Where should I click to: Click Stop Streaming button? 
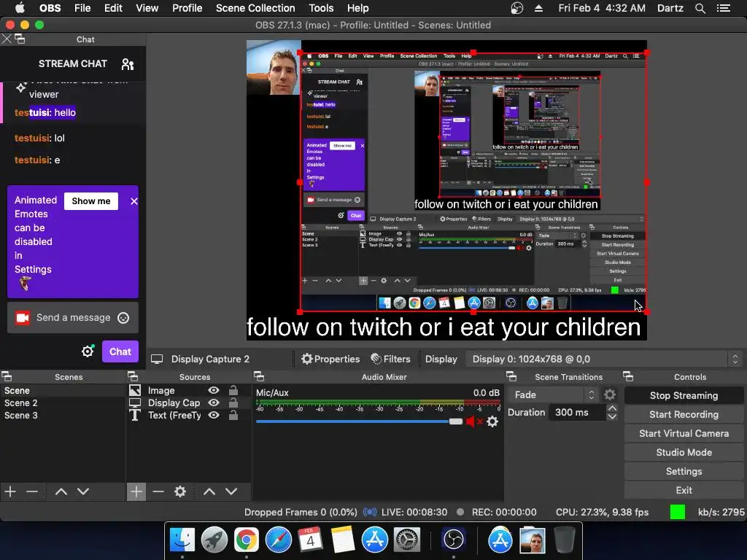[684, 396]
